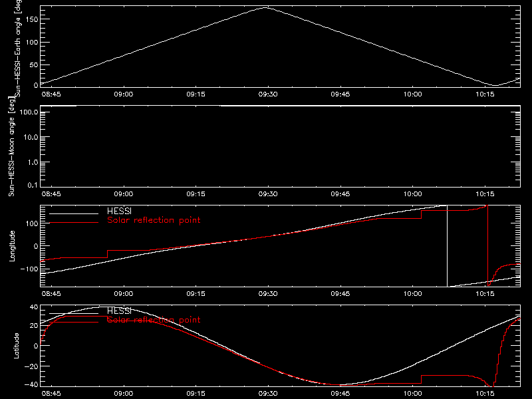Click 09:30 time label under Longitude plot

[x=268, y=293]
